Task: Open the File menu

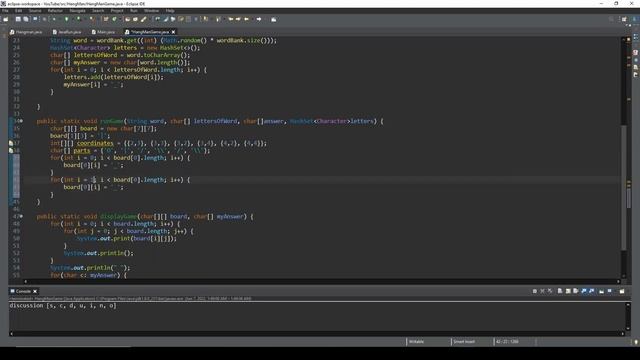Action: click(x=5, y=11)
